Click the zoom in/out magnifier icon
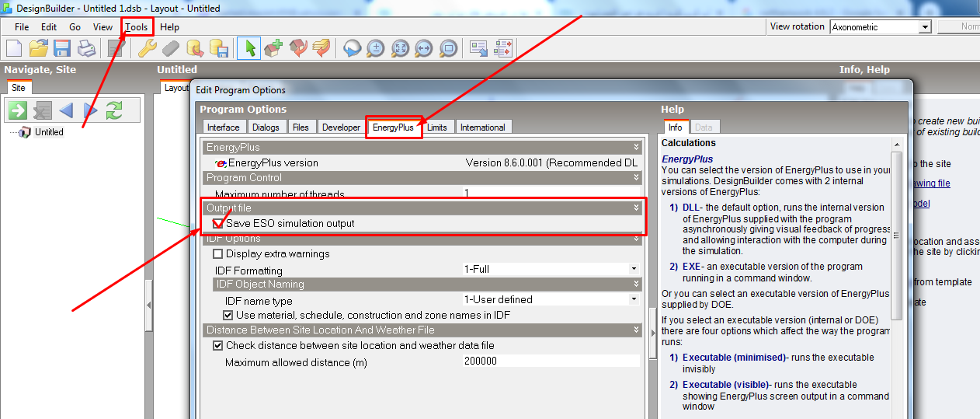The image size is (980, 419). 376,48
